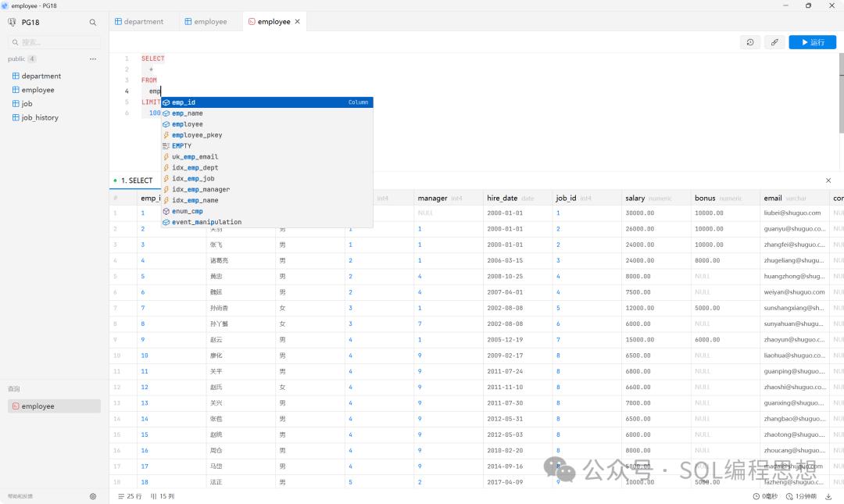Close the SELECT results panel with X

point(828,181)
